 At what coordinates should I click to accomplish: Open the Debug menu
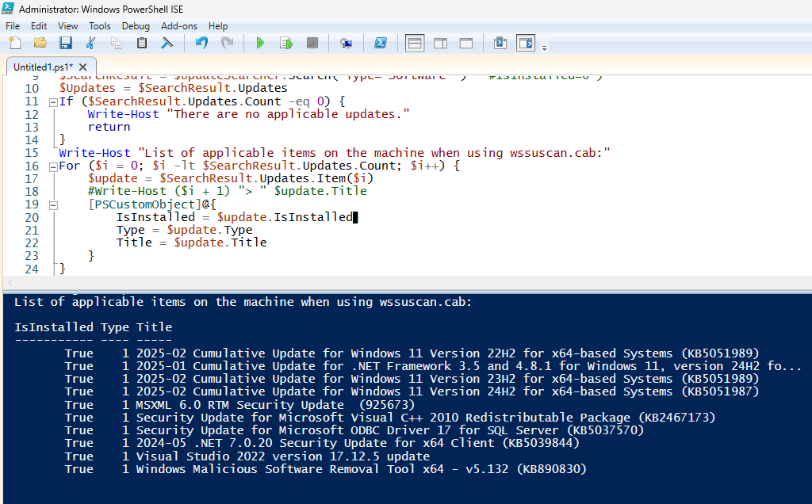click(136, 26)
